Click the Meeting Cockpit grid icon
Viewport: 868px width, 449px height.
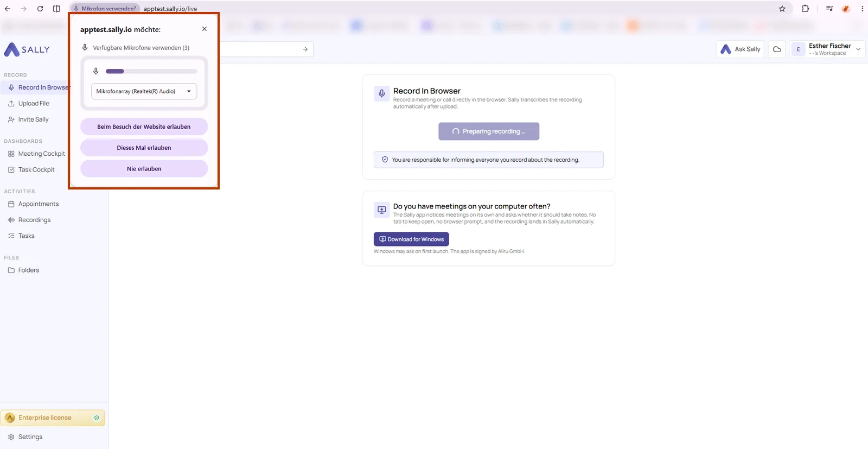tap(11, 154)
